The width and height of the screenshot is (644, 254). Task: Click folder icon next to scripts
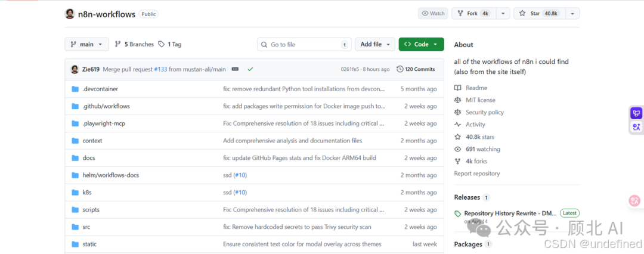pyautogui.click(x=75, y=210)
